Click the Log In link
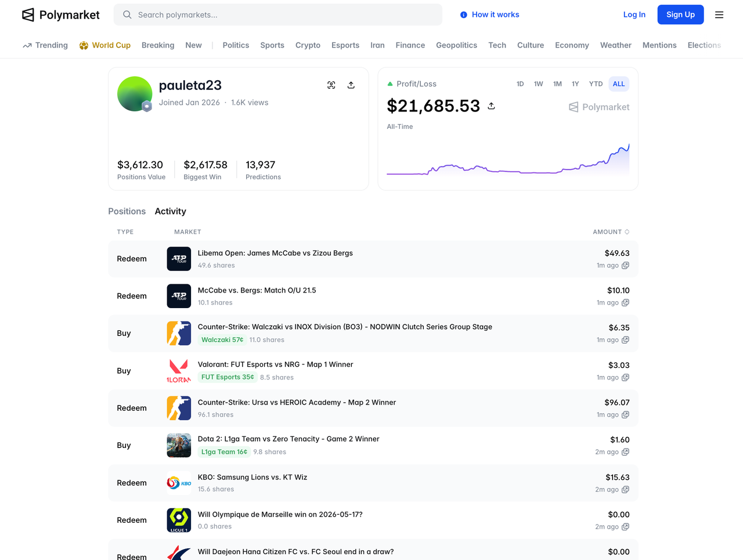The width and height of the screenshot is (743, 560). (634, 15)
